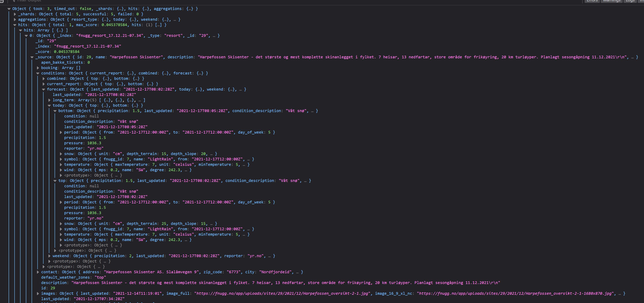
Task: Collapse the today forecast object
Action: click(x=49, y=105)
